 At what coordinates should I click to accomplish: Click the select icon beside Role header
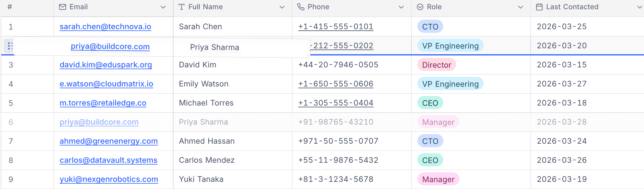coord(420,7)
